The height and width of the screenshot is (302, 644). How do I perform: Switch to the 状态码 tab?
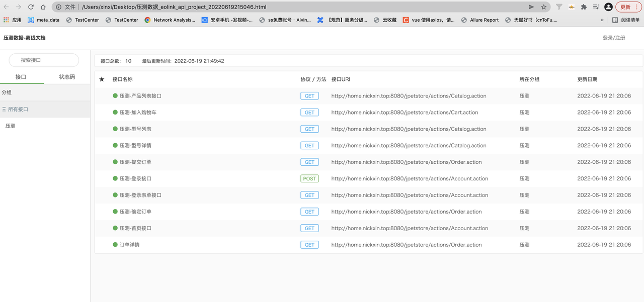pos(67,77)
